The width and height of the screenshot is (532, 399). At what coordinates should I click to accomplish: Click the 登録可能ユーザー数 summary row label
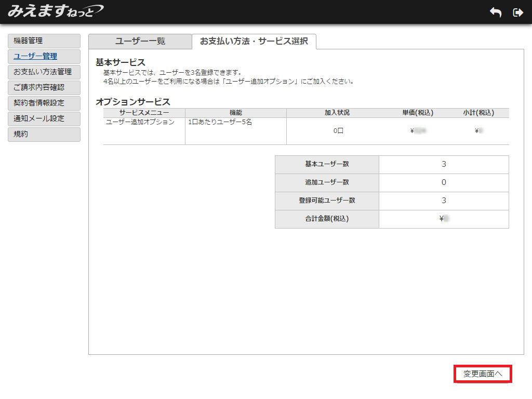327,201
